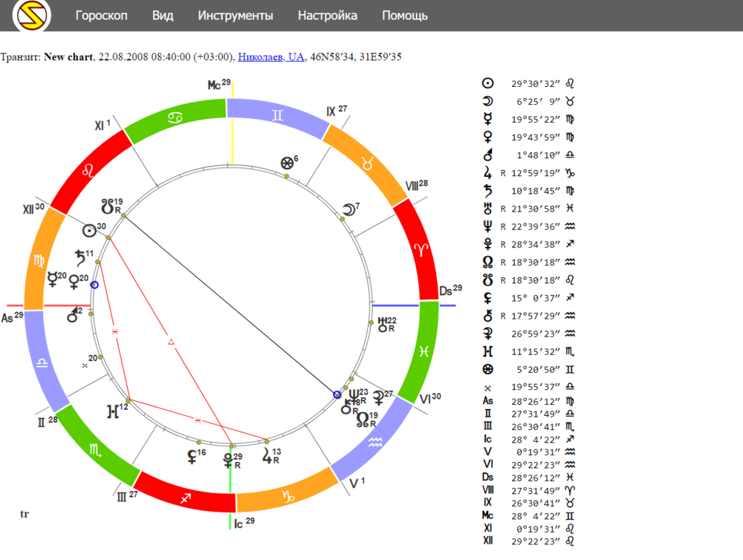Click the yellow-red S application logo
The image size is (743, 560).
coord(32,15)
